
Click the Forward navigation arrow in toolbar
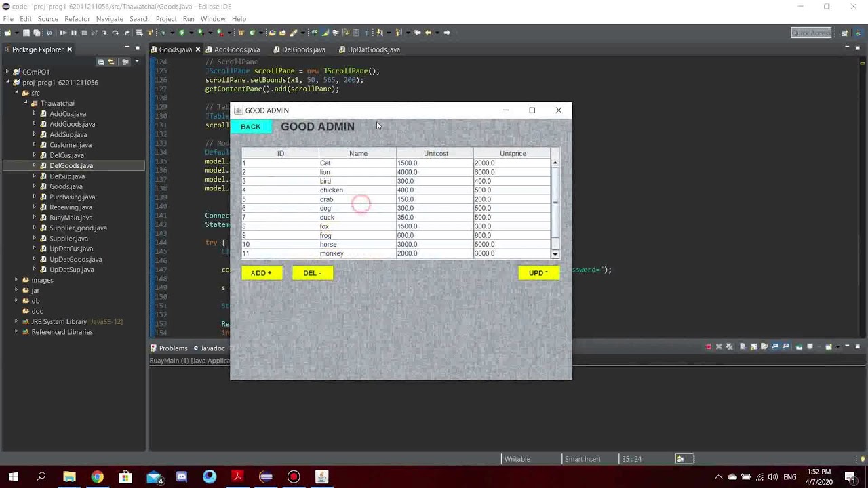click(x=447, y=33)
